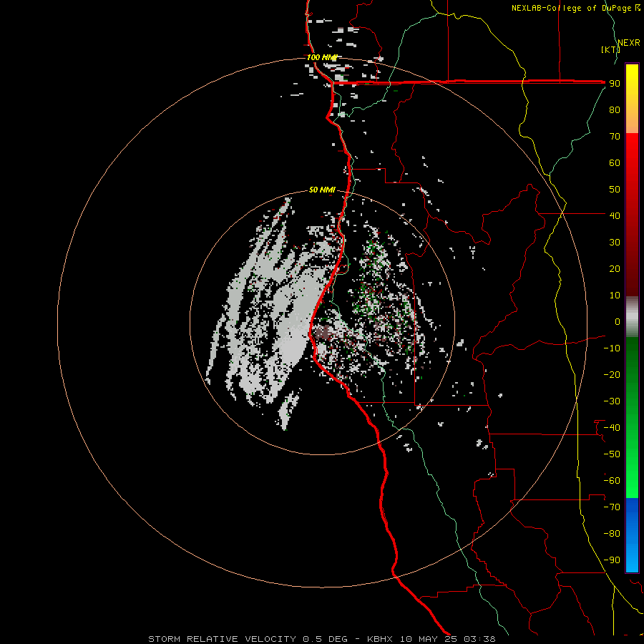Screen dimensions: 644x644
Task: Click the -10 scale value
Action: (x=612, y=348)
